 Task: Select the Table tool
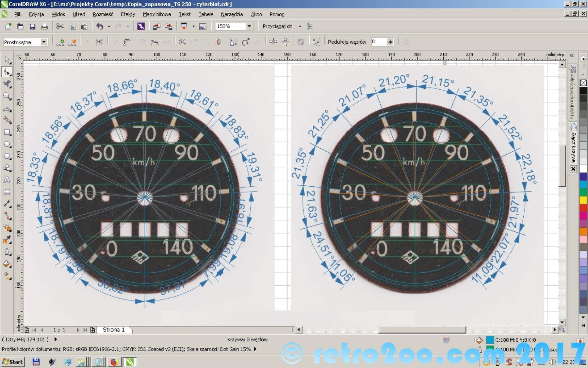coord(7,192)
